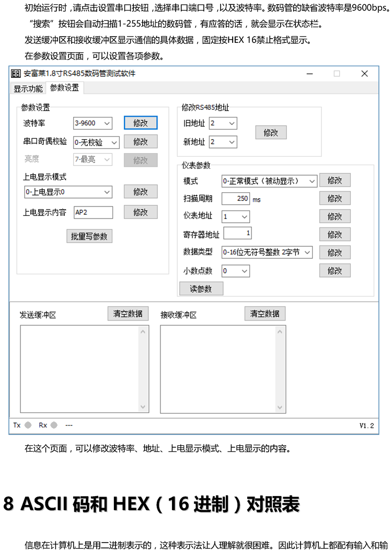Click 修改 button for 串口奇偶校验
This screenshot has width=392, height=552.
coord(141,142)
